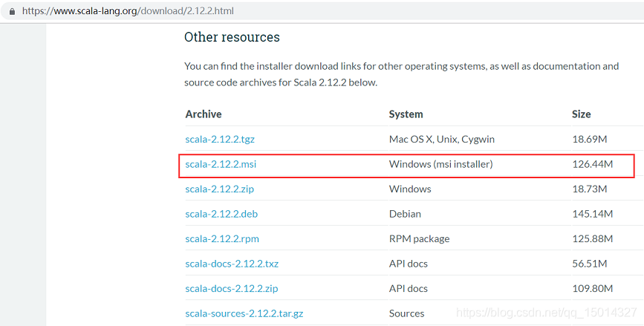Download scala-2.12.2.tgz archive
The image size is (644, 326).
220,139
